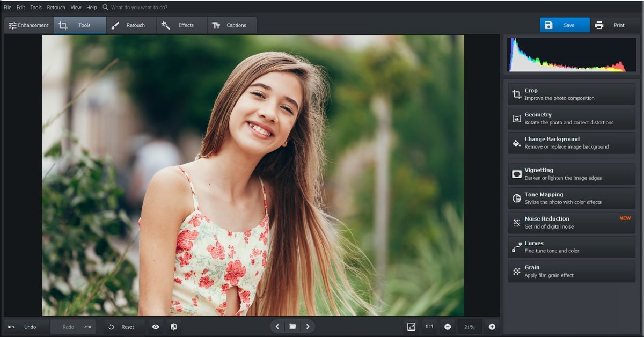Open the Vignetting tool
Screen dimensions: 644x337
click(572, 174)
